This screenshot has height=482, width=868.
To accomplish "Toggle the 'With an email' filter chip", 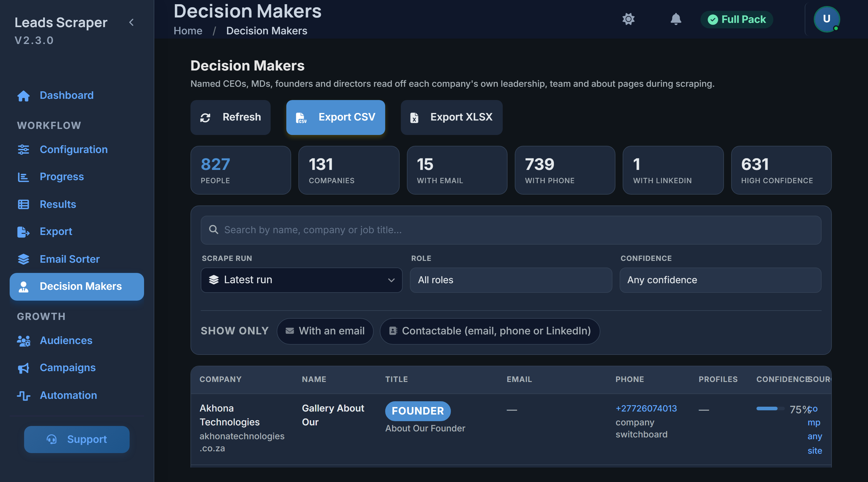I will click(325, 331).
